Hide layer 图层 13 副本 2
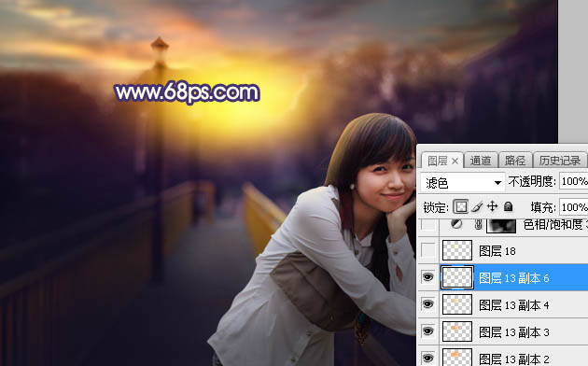 click(x=427, y=358)
